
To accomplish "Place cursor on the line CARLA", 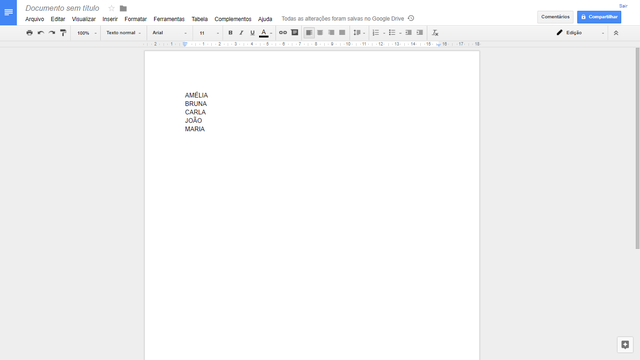I will pyautogui.click(x=196, y=112).
